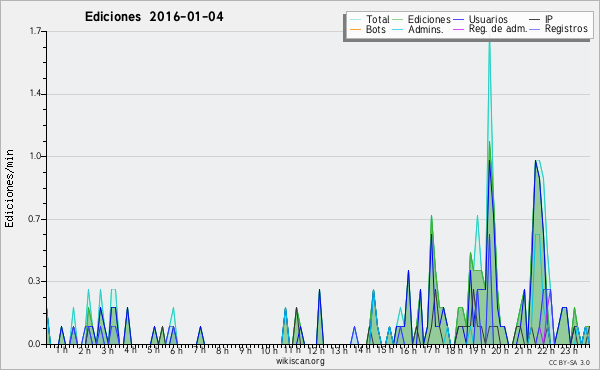Click the 1.7 y-axis value
The width and height of the screenshot is (600, 370).
tap(35, 31)
